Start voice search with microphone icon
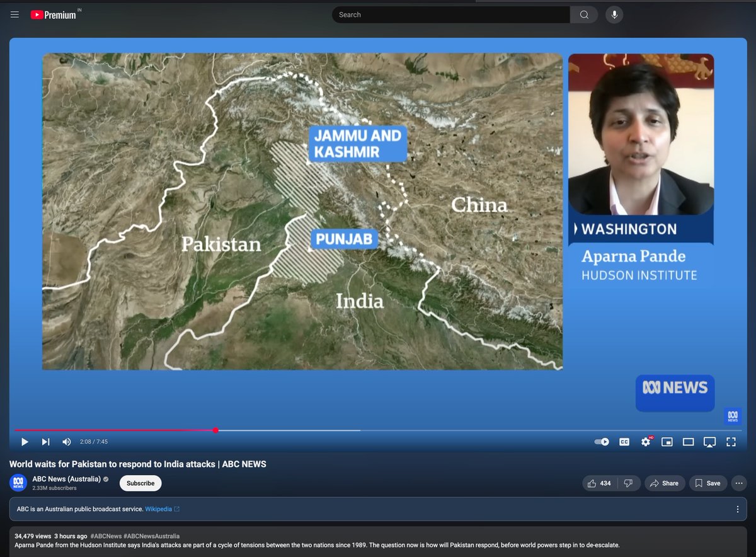Image resolution: width=756 pixels, height=557 pixels. pyautogui.click(x=614, y=14)
